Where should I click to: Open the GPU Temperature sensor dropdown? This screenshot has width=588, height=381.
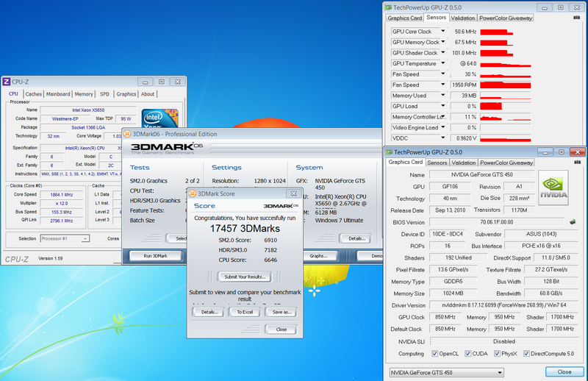point(443,63)
